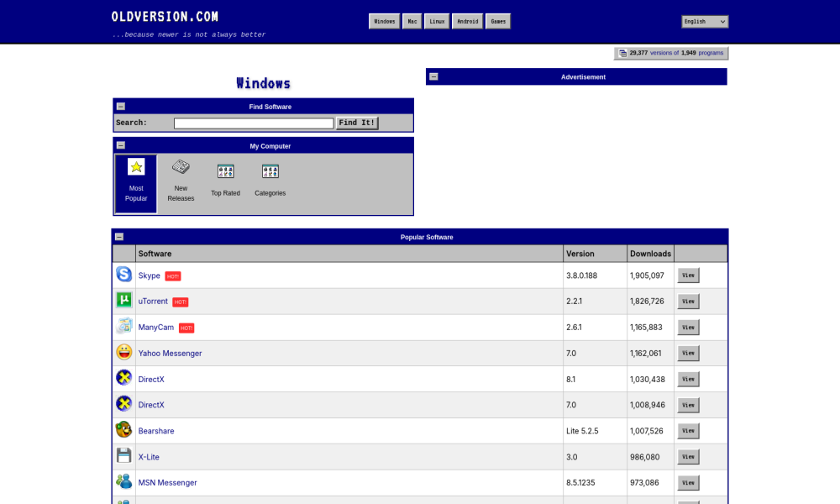Switch to the Mac tab
This screenshot has height=504, width=840.
[412, 22]
